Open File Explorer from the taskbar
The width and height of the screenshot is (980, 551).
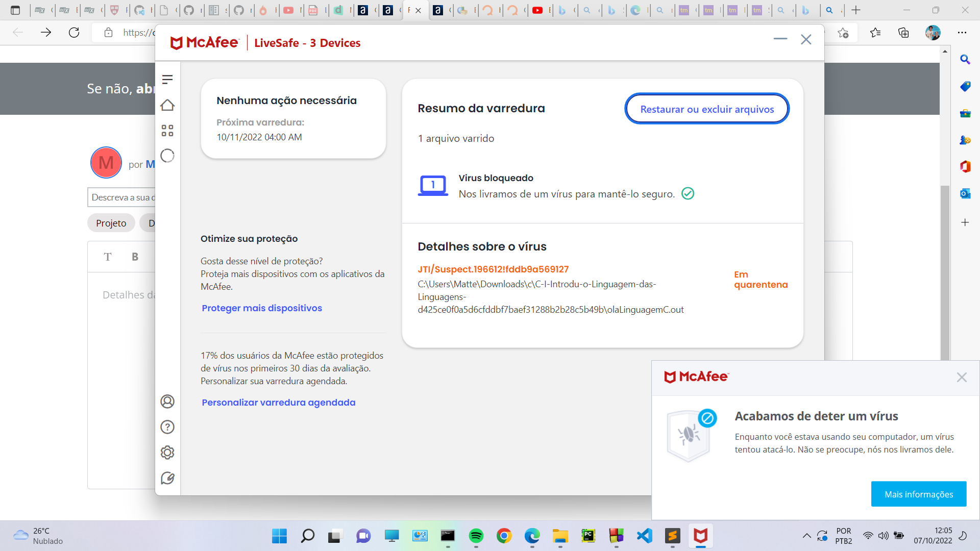coord(560,536)
